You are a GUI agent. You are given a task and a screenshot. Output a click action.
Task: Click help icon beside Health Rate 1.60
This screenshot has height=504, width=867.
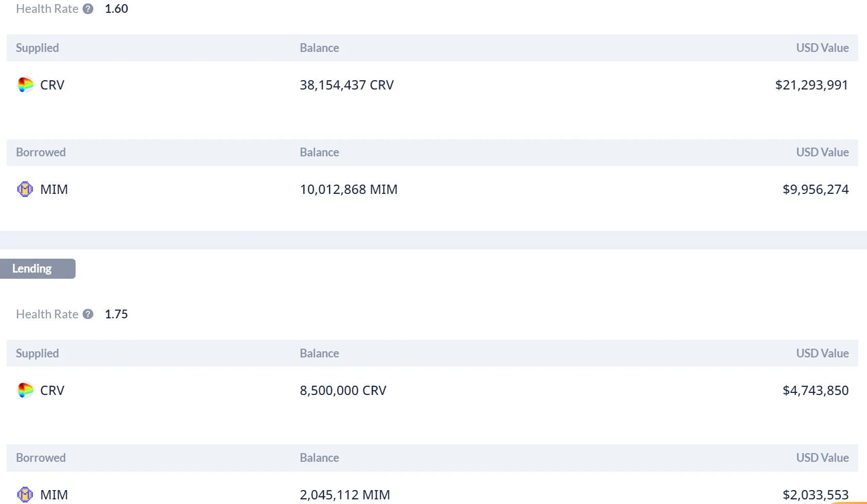(x=88, y=9)
